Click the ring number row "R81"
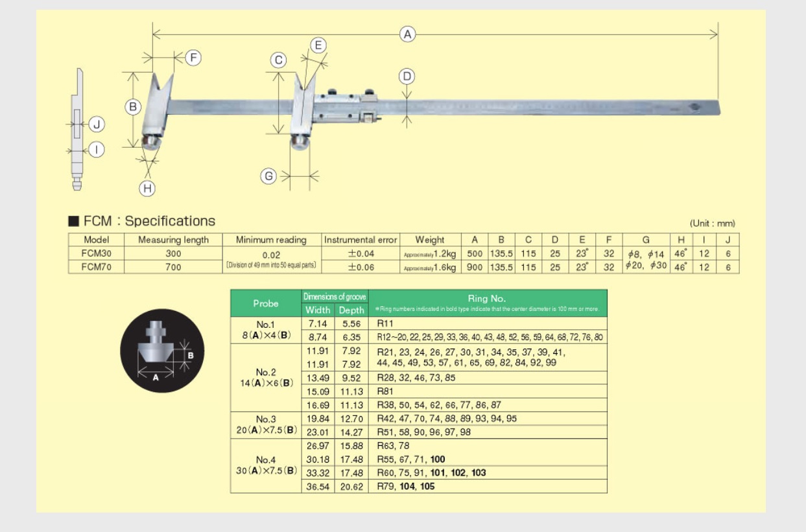The height and width of the screenshot is (532, 806). tap(487, 391)
